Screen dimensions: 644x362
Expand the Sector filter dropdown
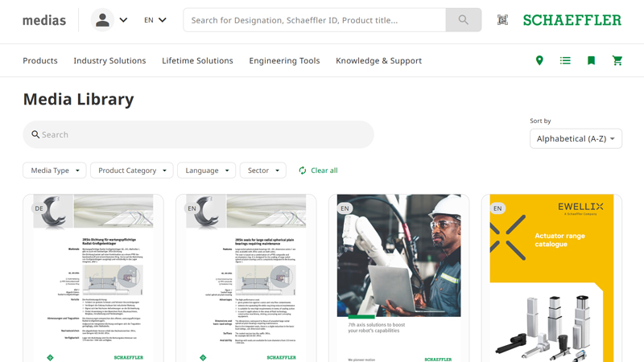(x=262, y=171)
